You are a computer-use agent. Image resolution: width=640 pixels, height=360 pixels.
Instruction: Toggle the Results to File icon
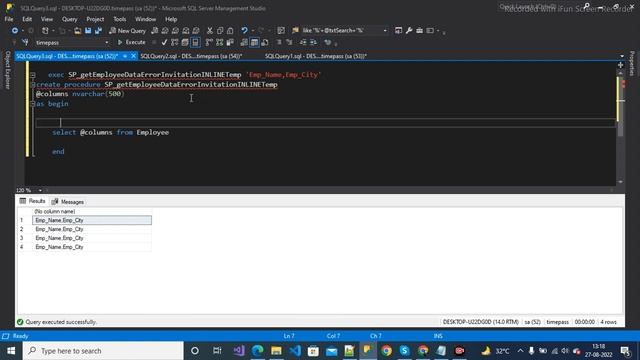264,42
